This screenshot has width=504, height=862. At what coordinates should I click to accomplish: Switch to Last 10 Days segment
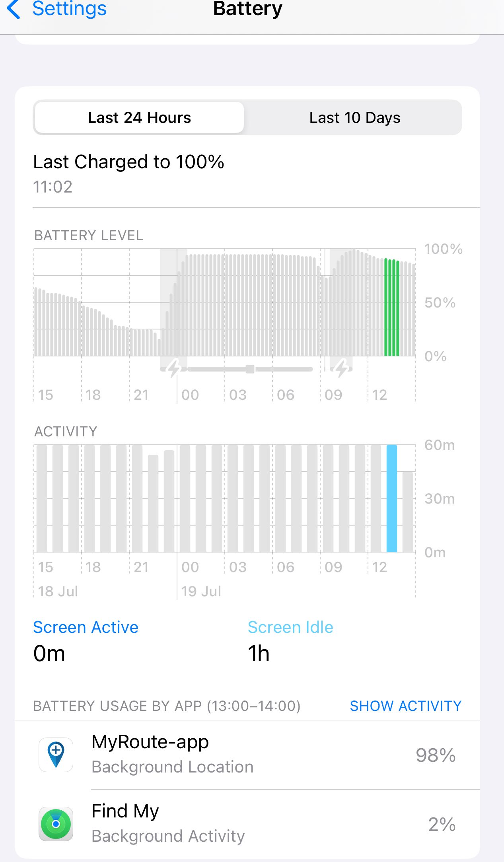point(354,117)
